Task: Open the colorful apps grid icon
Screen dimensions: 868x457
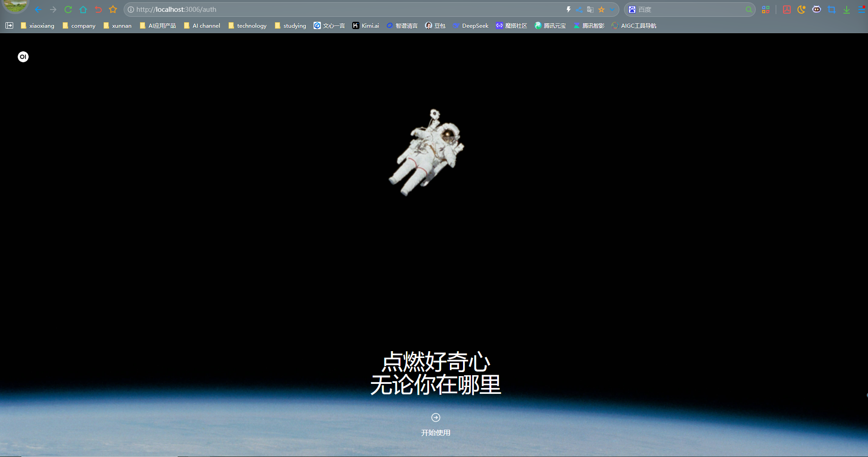Action: [766, 10]
